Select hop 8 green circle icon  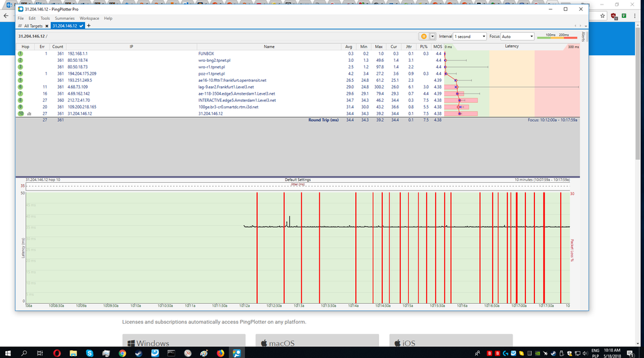click(x=21, y=100)
